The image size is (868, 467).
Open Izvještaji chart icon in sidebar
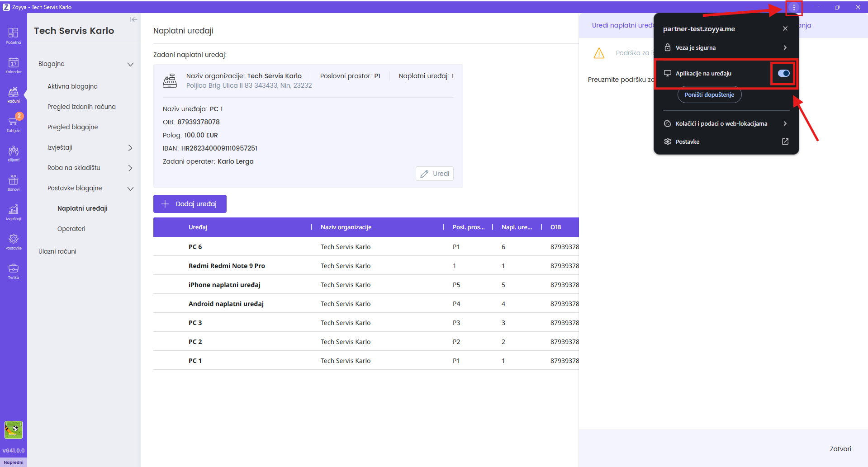coord(13,212)
